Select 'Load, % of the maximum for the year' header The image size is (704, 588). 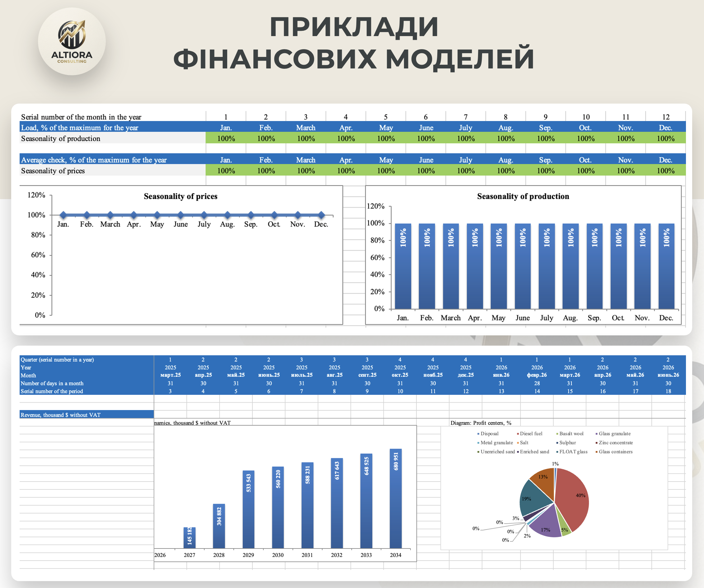[79, 128]
